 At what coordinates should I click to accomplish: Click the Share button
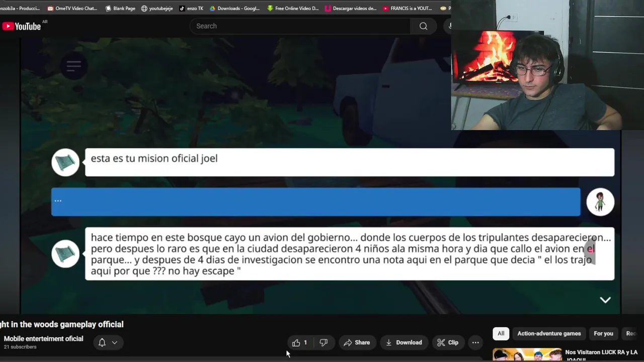pyautogui.click(x=357, y=342)
